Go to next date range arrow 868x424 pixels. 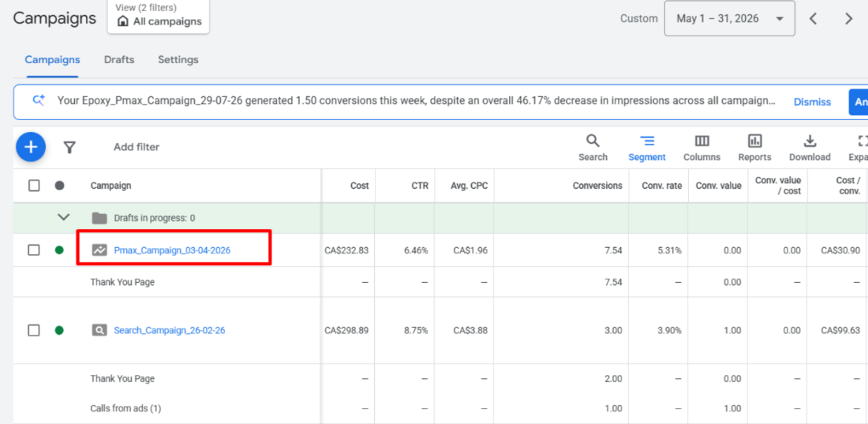848,19
